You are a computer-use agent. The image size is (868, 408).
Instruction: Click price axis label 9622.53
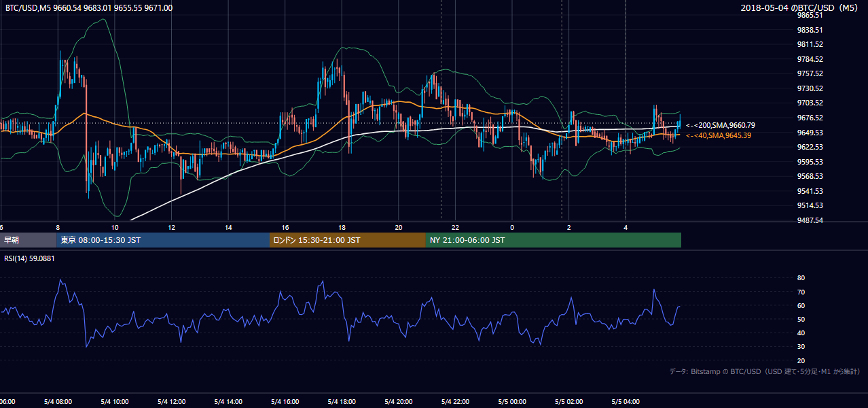[810, 147]
